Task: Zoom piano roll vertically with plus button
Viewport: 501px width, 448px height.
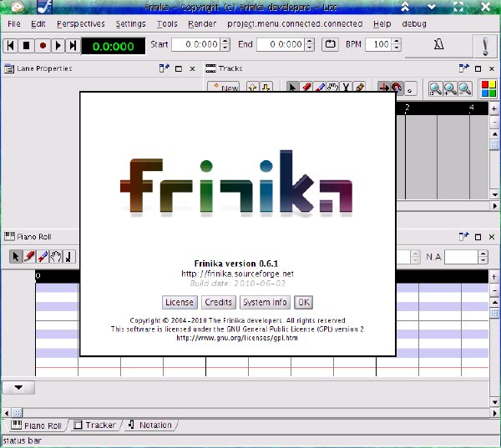Action: (494, 277)
